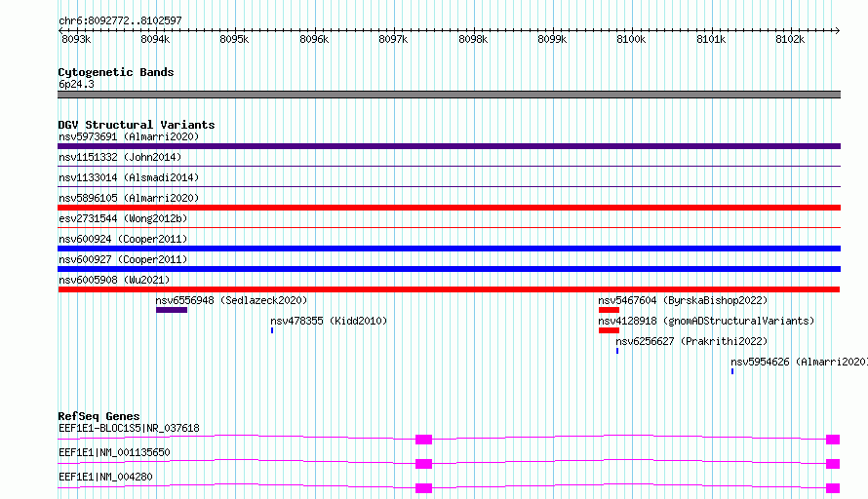
Task: Click the 8097k ruler tick label
Action: tap(394, 39)
